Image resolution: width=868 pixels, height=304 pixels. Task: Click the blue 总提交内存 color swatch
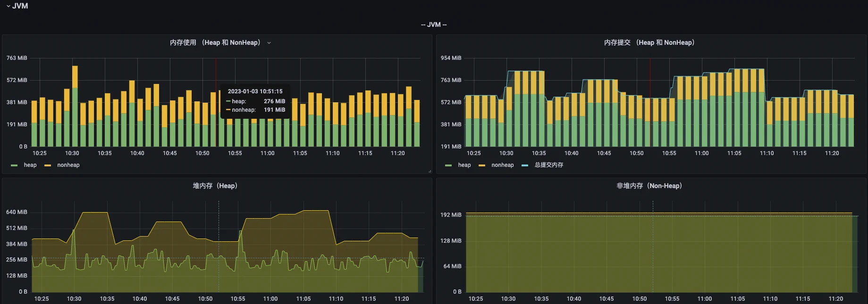[x=525, y=165]
